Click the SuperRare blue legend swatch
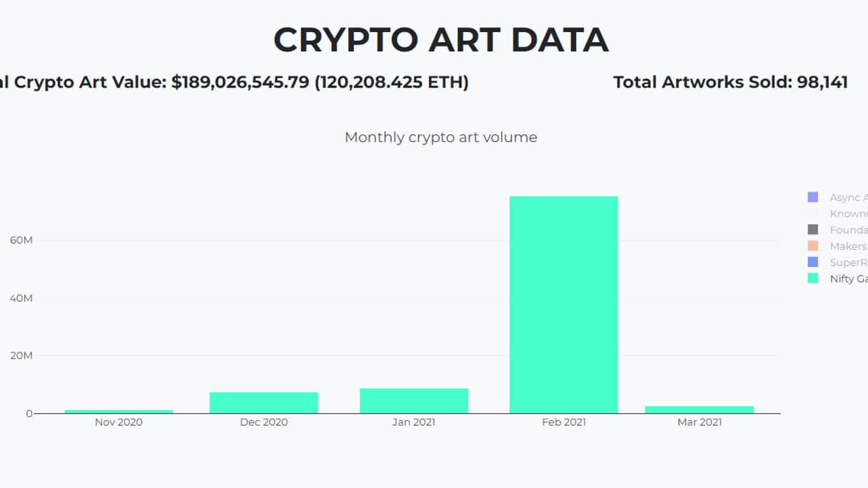Viewport: 868px width, 488px height. click(812, 263)
